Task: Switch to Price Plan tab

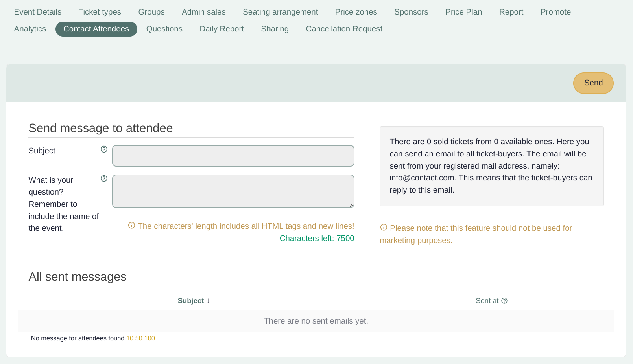Action: click(x=464, y=12)
